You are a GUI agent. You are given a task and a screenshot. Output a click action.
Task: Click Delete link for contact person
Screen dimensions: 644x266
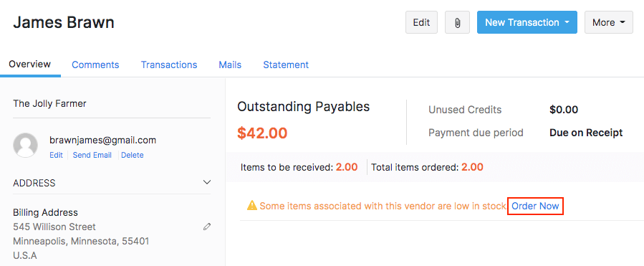click(133, 155)
